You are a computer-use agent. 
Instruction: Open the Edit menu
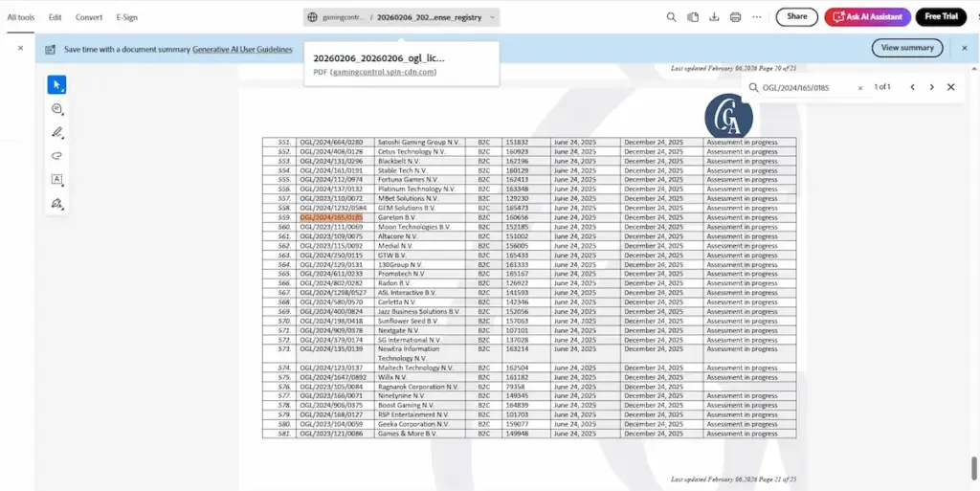pyautogui.click(x=55, y=17)
